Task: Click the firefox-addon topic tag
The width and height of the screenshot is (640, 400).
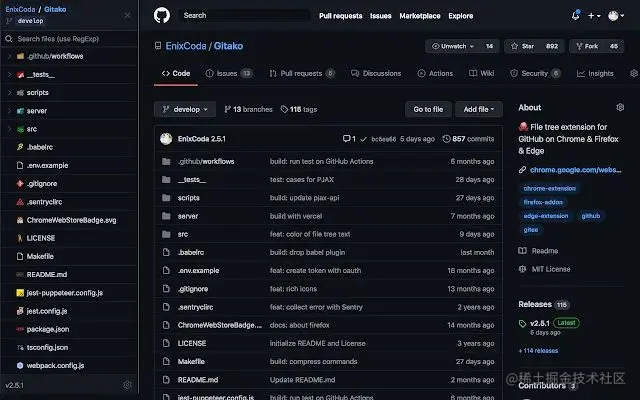Action: tap(543, 202)
